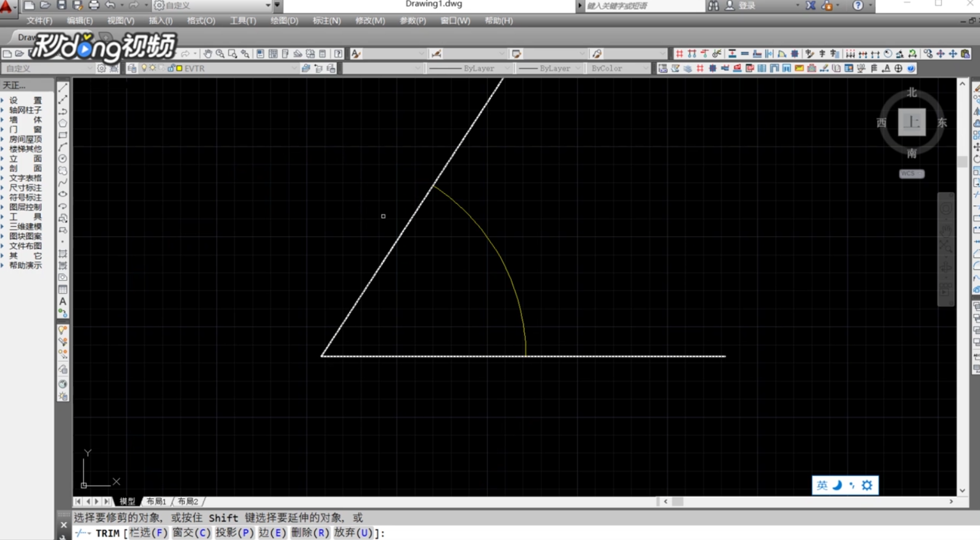Click the Make Object's Layer Current icon
Image resolution: width=980 pixels, height=540 pixels.
click(x=306, y=68)
